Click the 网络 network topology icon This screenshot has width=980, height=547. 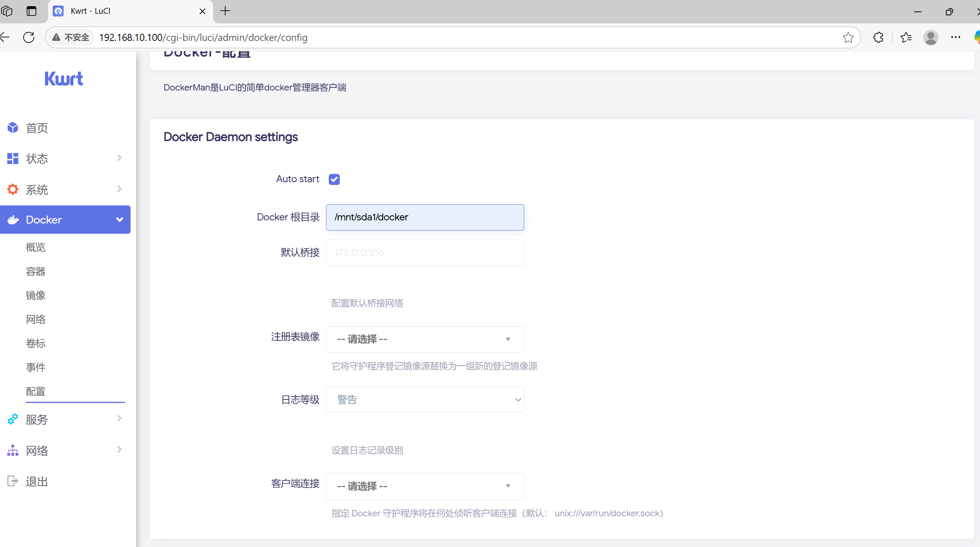[x=12, y=450]
